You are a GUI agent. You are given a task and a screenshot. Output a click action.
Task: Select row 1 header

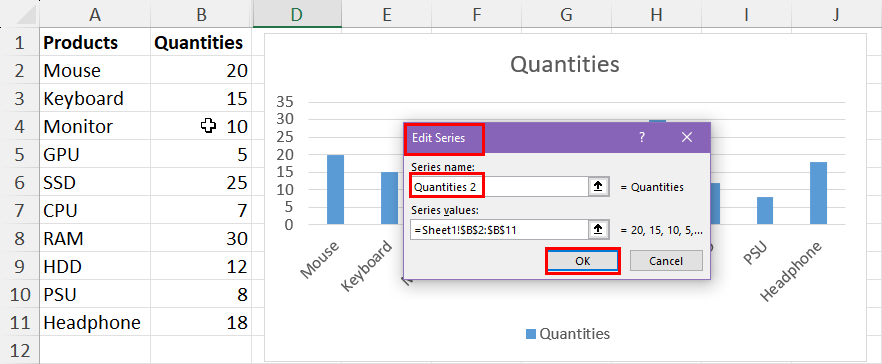[20, 42]
